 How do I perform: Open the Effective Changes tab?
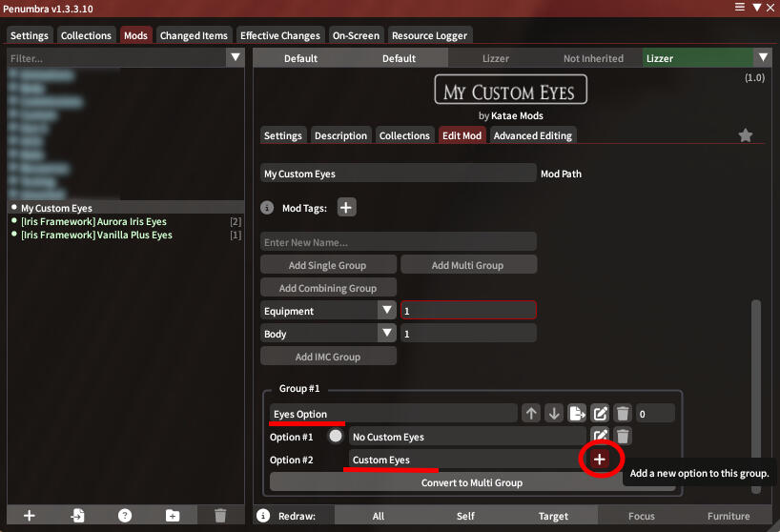tap(280, 35)
